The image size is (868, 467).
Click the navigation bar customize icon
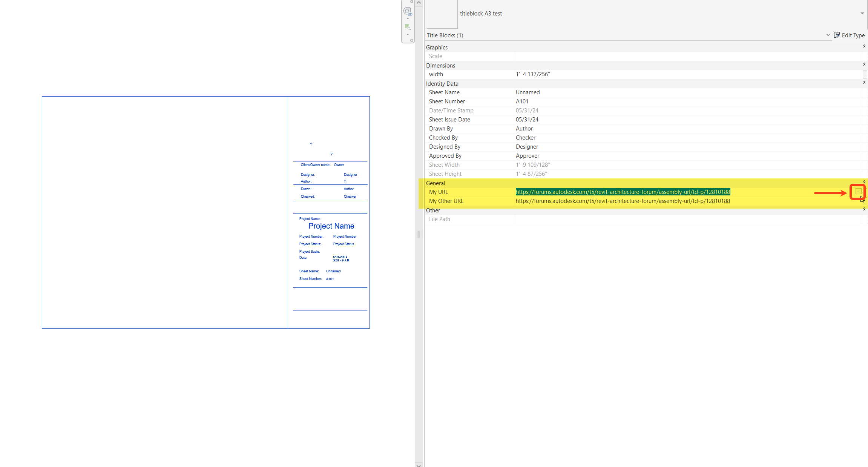point(412,40)
